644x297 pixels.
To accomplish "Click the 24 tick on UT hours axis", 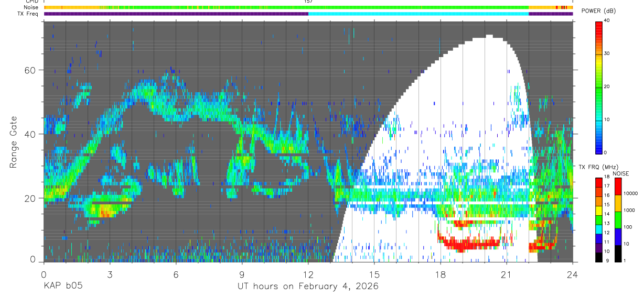I will [573, 274].
